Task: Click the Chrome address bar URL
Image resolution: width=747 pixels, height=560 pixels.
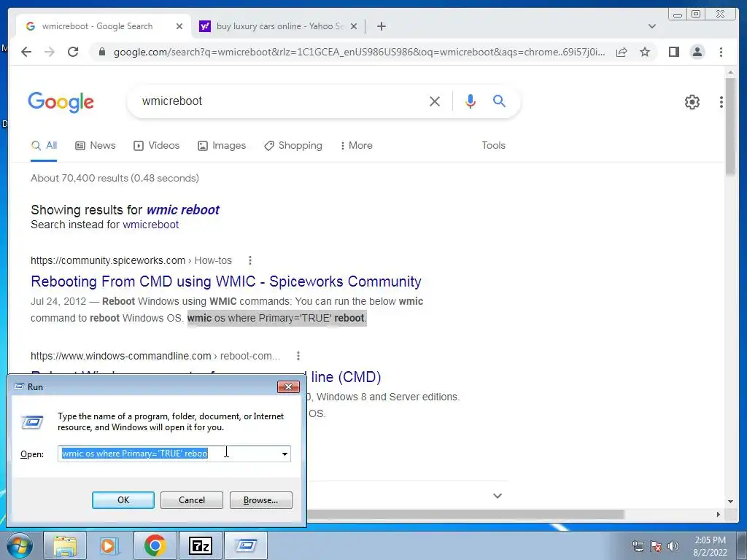Action: point(359,52)
